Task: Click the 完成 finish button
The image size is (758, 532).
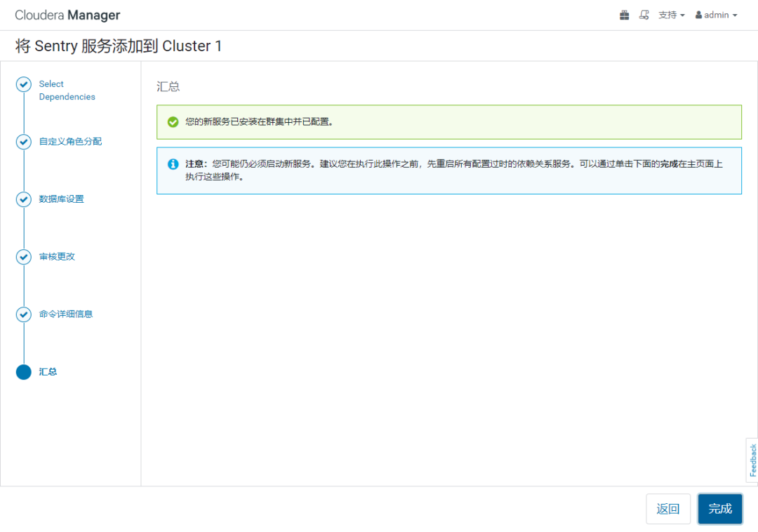Action: click(720, 509)
